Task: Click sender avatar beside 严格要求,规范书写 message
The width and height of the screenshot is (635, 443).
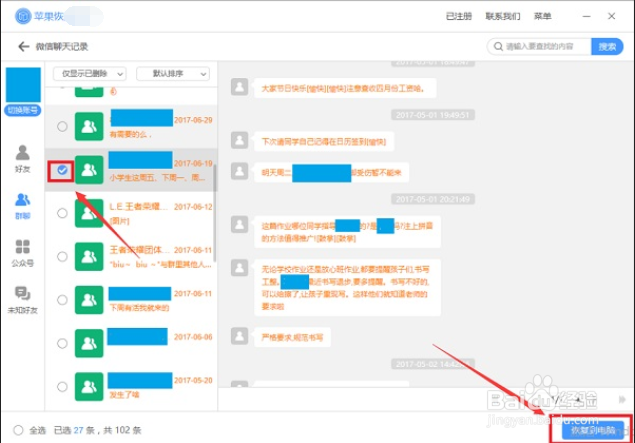Action: pyautogui.click(x=239, y=336)
